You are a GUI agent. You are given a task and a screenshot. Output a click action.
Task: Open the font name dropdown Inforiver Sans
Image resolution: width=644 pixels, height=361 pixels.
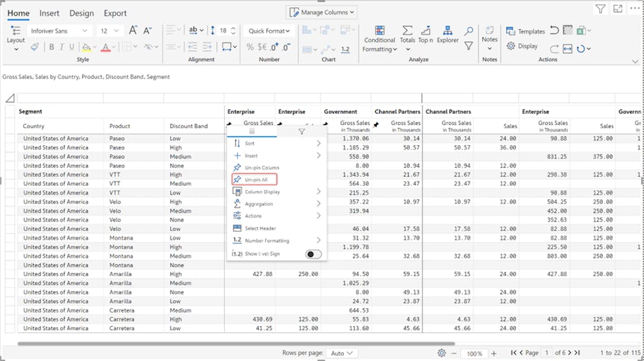tap(59, 31)
